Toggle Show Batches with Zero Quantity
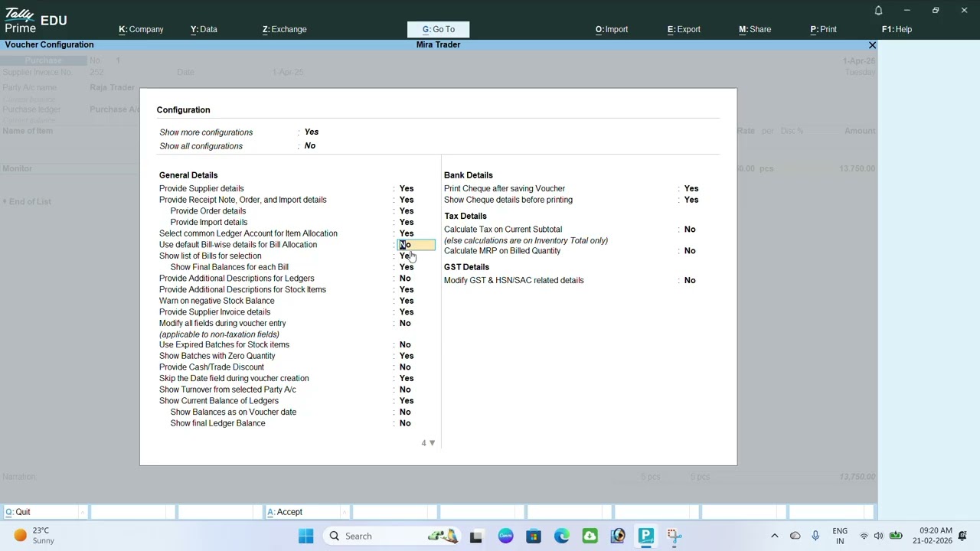Image resolution: width=980 pixels, height=551 pixels. point(407,356)
